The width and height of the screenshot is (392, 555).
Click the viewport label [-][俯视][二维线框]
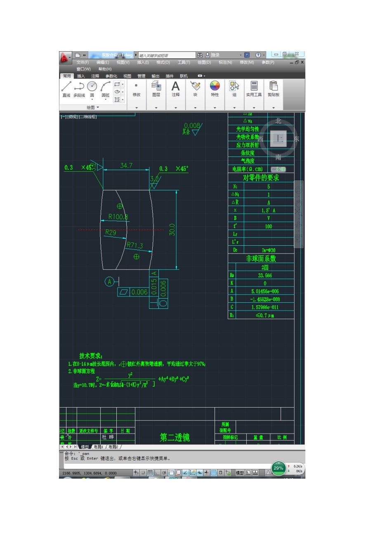78,117
